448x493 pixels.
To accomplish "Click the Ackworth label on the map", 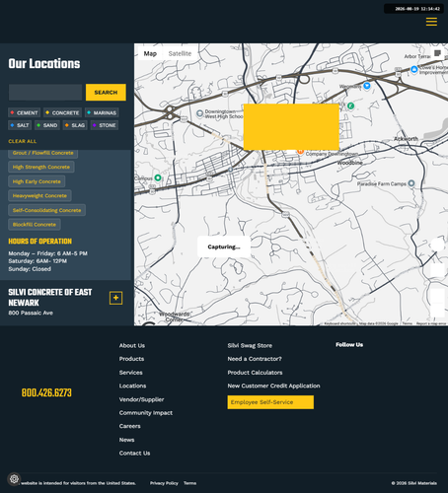I will (406, 139).
